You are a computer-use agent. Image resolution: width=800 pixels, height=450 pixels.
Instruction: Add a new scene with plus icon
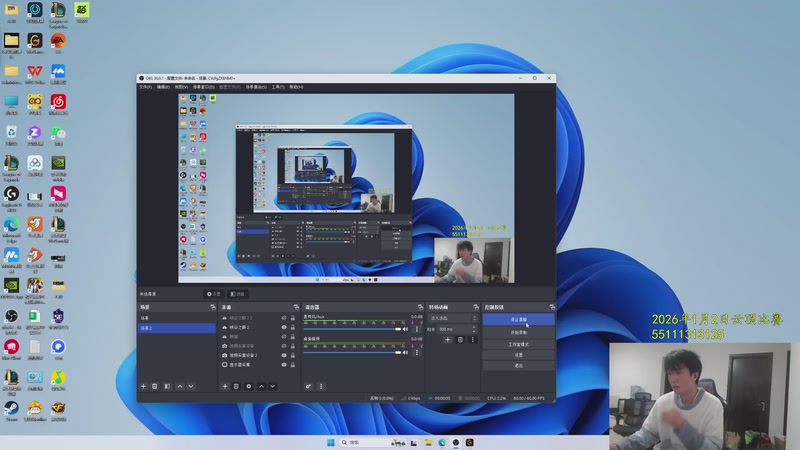(143, 386)
